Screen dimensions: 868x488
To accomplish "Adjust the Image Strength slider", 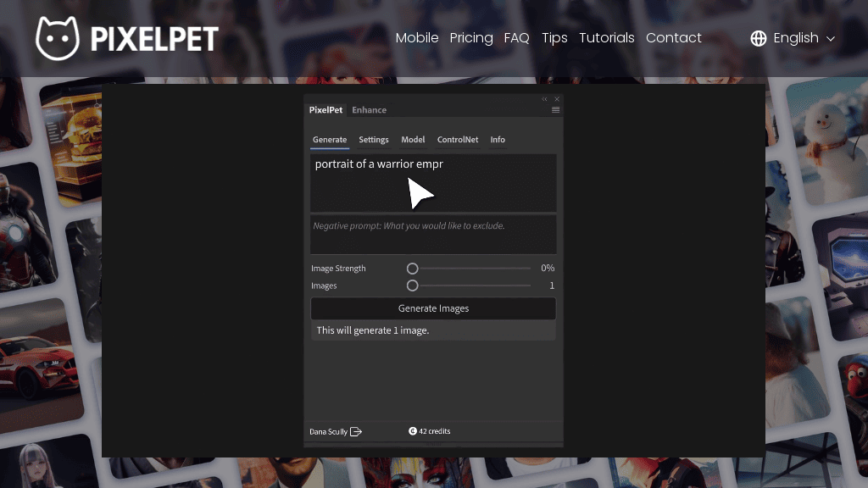I will pyautogui.click(x=413, y=268).
